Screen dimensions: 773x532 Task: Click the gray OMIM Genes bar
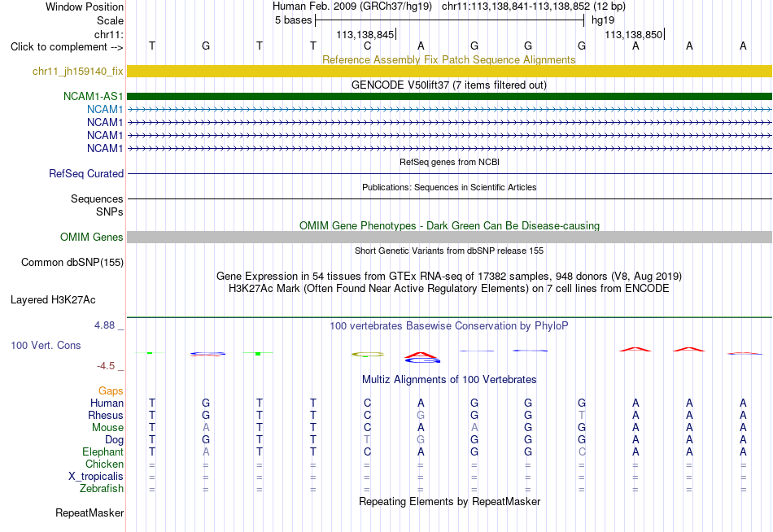point(449,238)
